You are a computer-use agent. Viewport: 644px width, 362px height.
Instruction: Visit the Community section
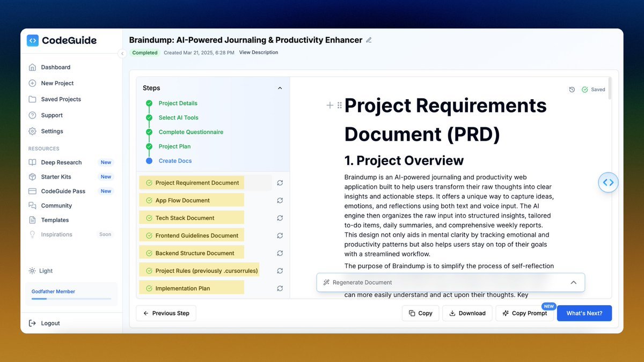[x=56, y=206]
